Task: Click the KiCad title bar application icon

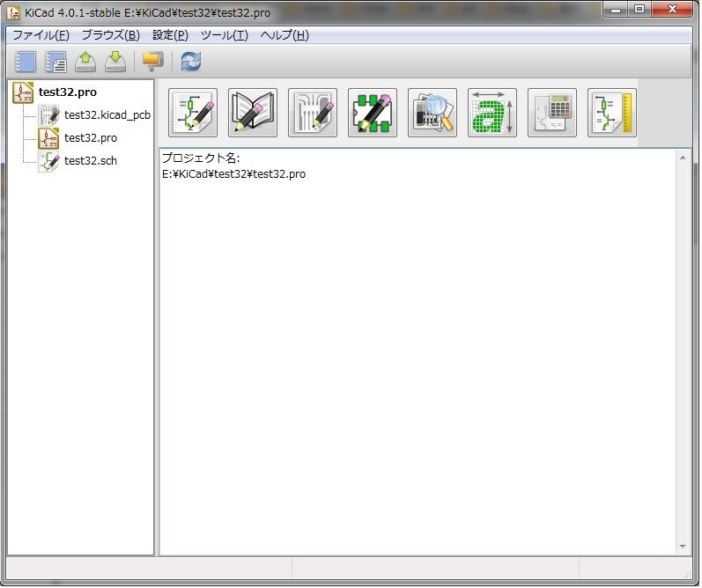Action: click(x=14, y=13)
